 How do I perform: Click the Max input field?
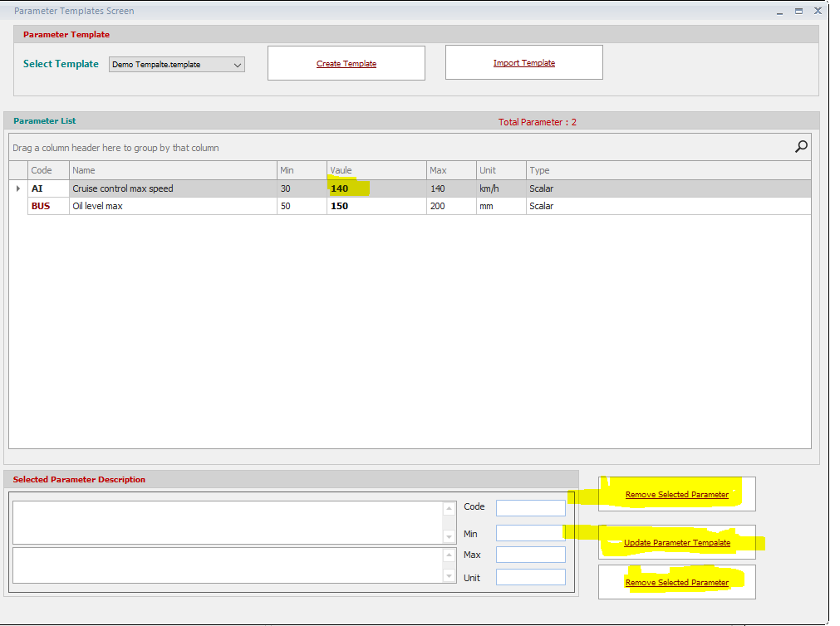point(530,555)
